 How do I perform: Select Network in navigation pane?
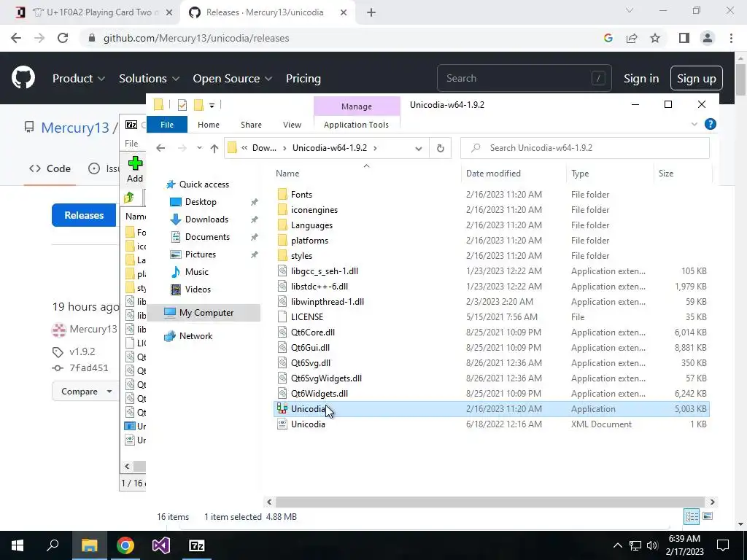pos(196,336)
